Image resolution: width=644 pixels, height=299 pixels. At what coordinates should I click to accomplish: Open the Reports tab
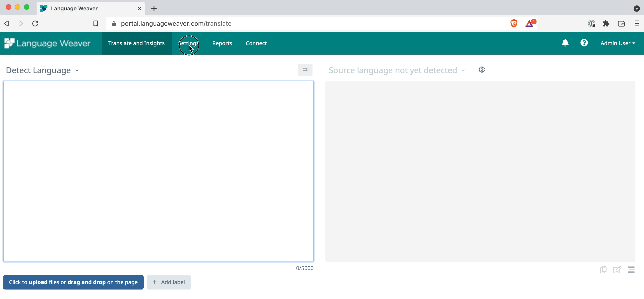222,43
